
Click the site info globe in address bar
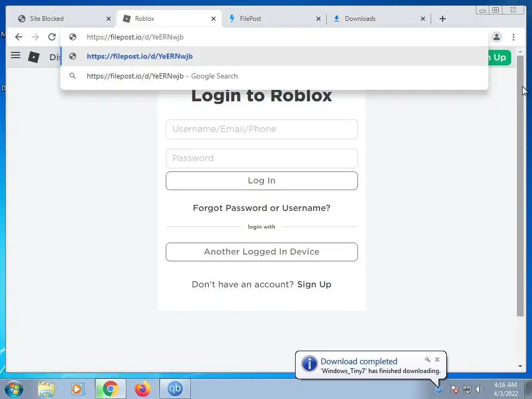click(73, 37)
